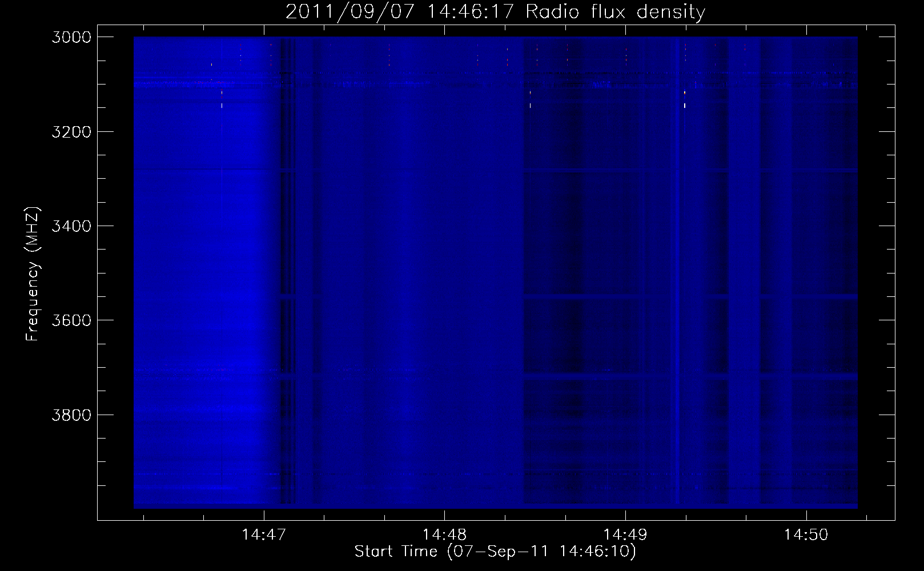Select the 3200 frequency axis label
Viewport: 924px width, 571px height.
click(71, 132)
